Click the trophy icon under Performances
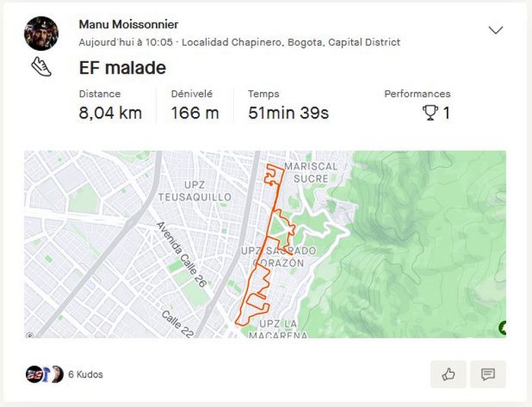 coord(430,113)
